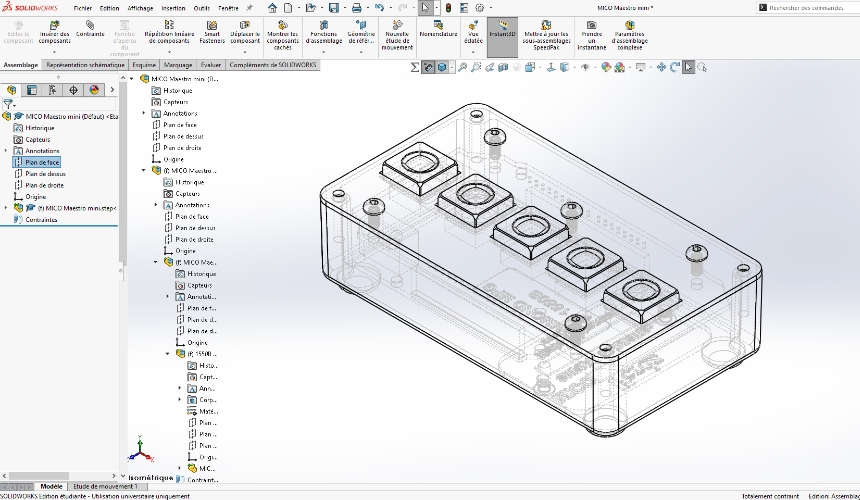Open the Compléments de SOLIDWORKS tab
The width and height of the screenshot is (860, 500).
point(273,65)
